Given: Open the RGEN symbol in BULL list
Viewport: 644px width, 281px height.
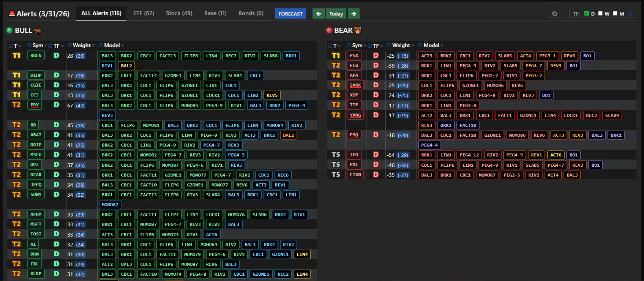Looking at the screenshot, I should tap(36, 55).
